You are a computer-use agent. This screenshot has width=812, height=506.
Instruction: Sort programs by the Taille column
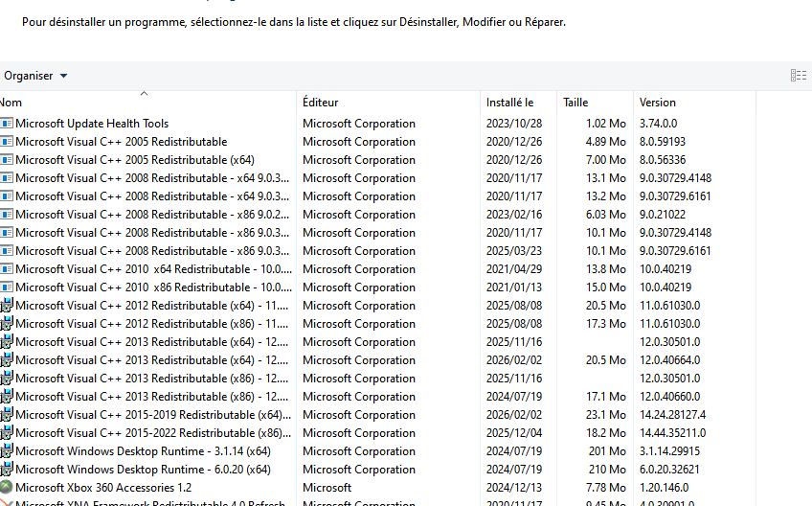pos(575,103)
